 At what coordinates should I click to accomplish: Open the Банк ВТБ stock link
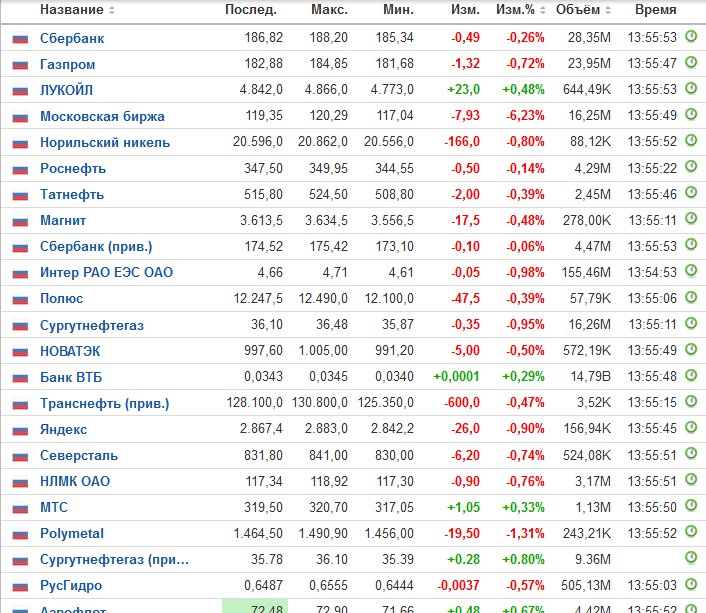point(71,377)
